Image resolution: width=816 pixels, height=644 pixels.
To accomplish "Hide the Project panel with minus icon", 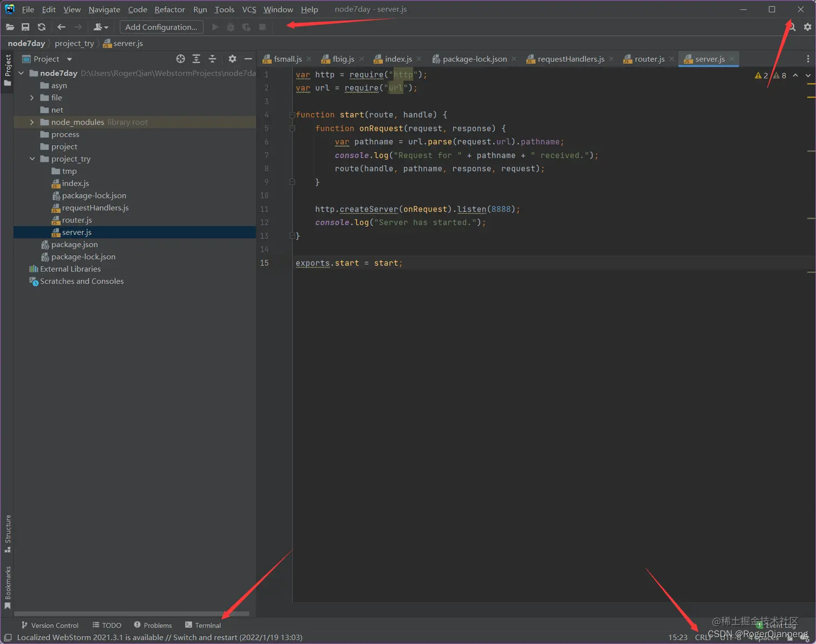I will (248, 59).
